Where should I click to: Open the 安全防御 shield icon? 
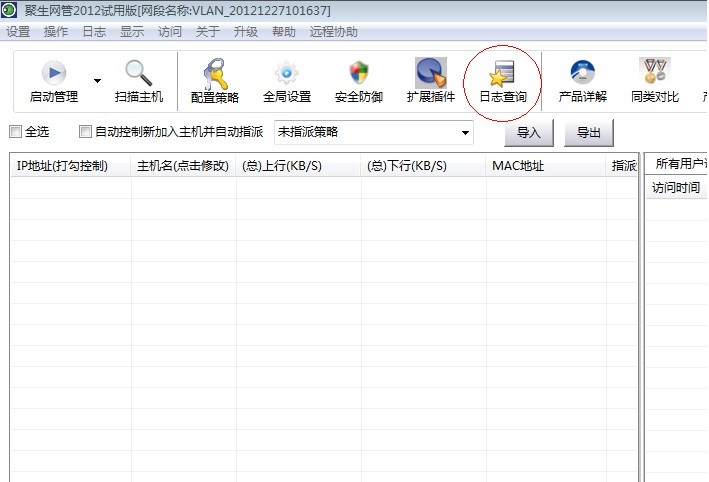359,73
